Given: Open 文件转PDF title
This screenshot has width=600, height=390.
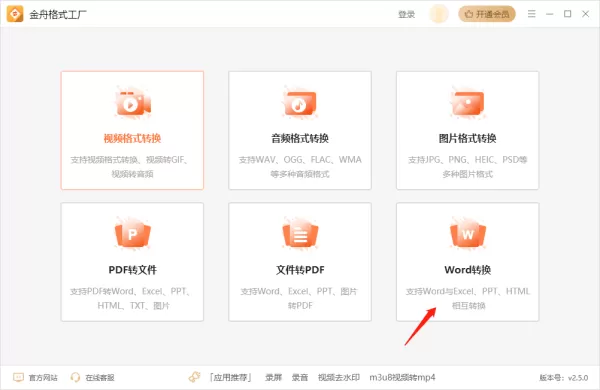Looking at the screenshot, I should click(x=300, y=270).
